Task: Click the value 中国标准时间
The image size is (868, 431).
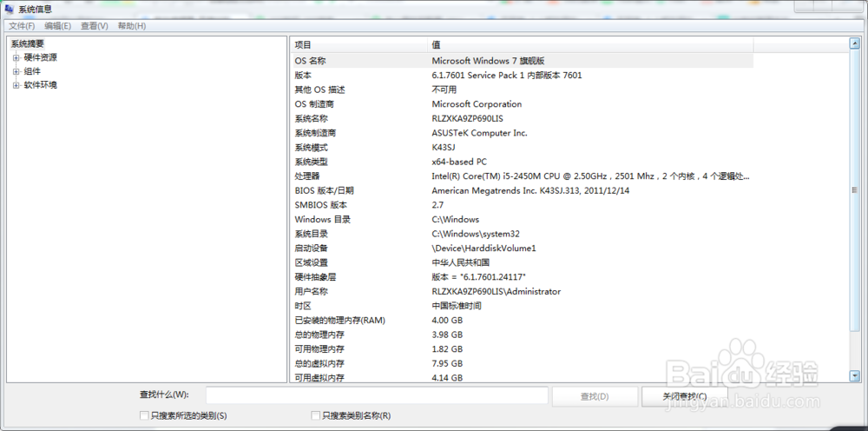Action: click(x=457, y=306)
